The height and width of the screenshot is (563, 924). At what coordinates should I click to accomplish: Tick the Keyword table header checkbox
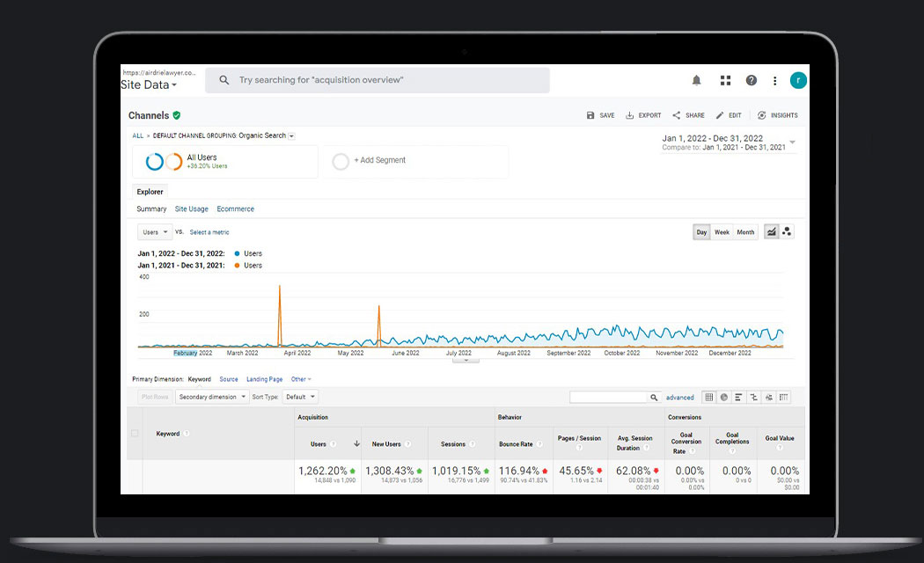[135, 433]
